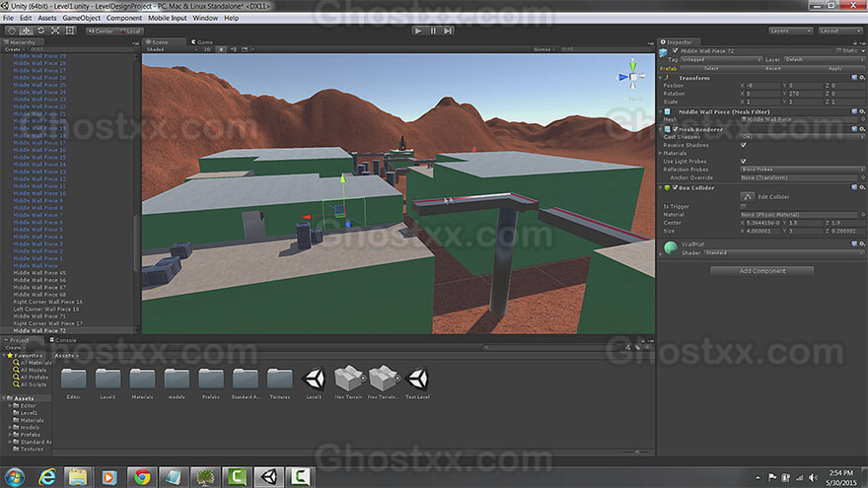This screenshot has height=488, width=868.
Task: Click Prefab Apply button
Action: pyautogui.click(x=834, y=69)
